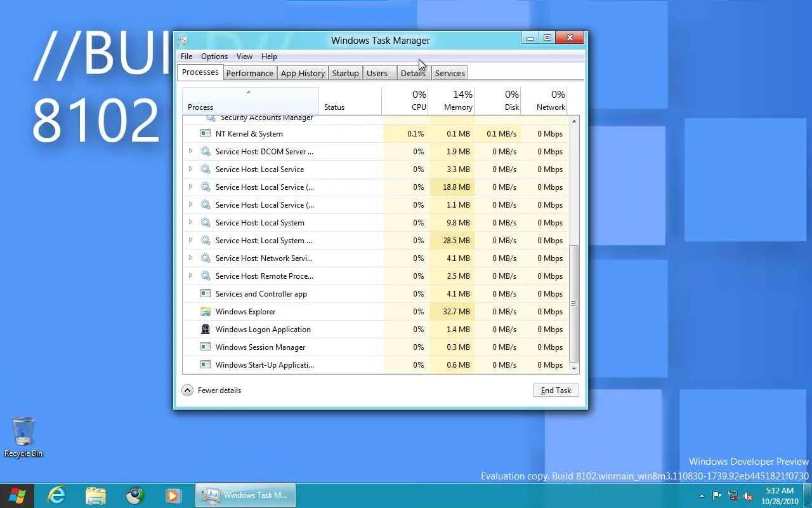
Task: Click gear icon of Service Host row using 3.3 MB
Action: point(205,169)
